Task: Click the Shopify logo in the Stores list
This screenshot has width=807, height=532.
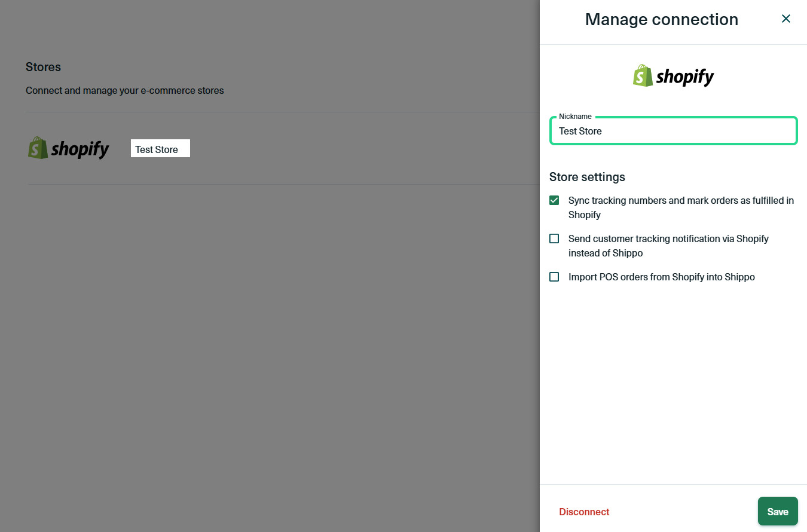Action: (69, 148)
